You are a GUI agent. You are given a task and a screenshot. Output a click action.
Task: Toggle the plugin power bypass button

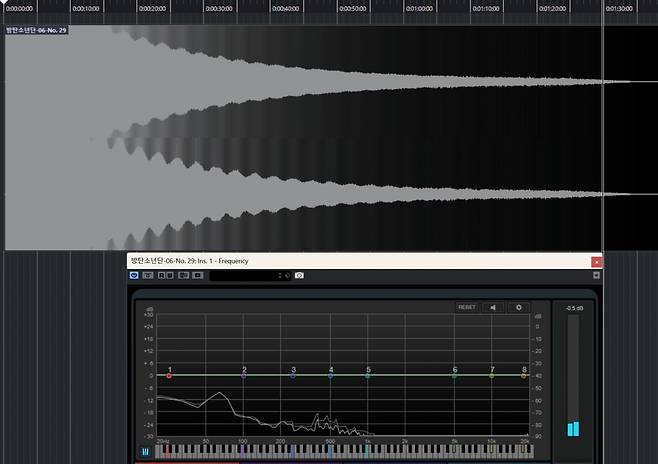pyautogui.click(x=135, y=275)
